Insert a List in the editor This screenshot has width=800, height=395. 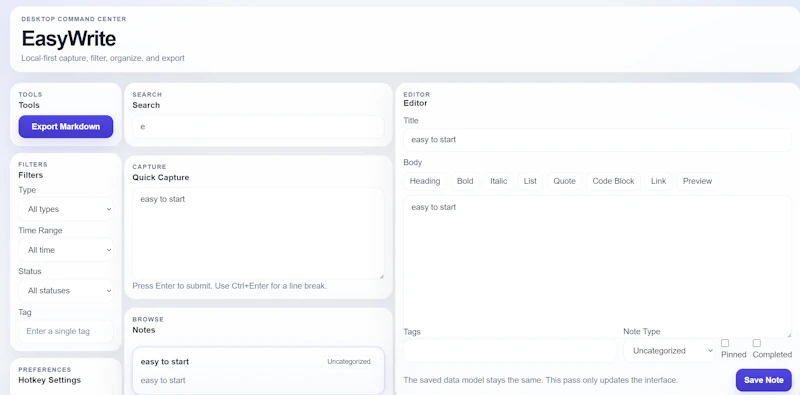coord(530,181)
